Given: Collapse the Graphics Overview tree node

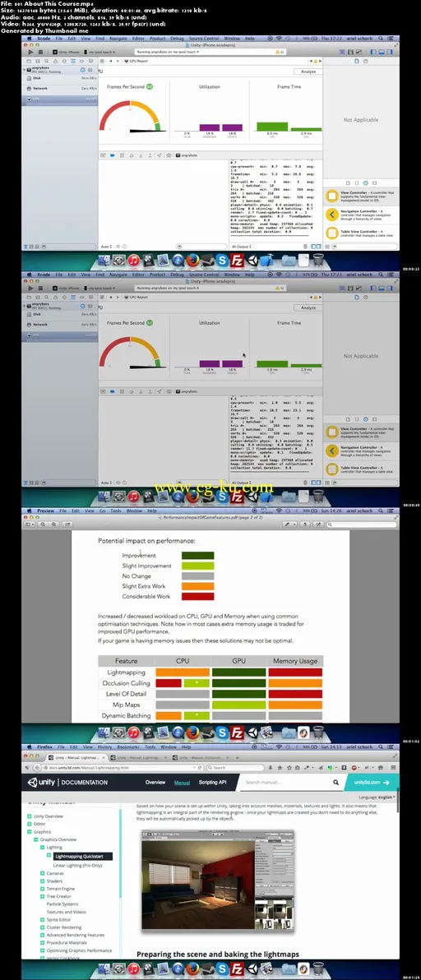Looking at the screenshot, I should 35,840.
